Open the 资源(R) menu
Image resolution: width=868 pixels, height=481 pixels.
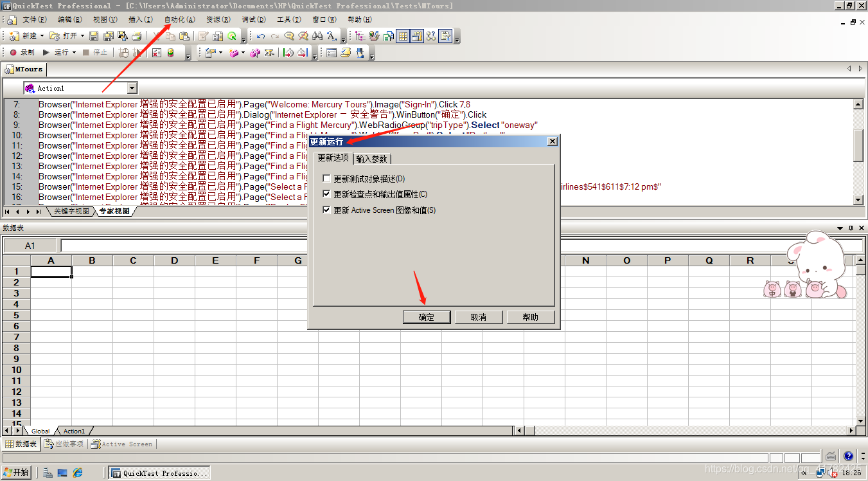click(218, 20)
